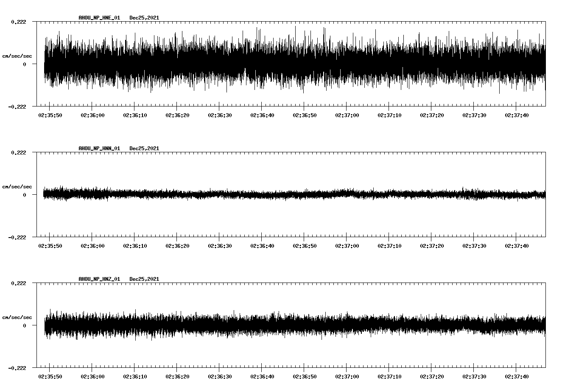Click the HNZ plot's cm/sec/sec axis label
This screenshot has height=392, width=576.
(17, 317)
